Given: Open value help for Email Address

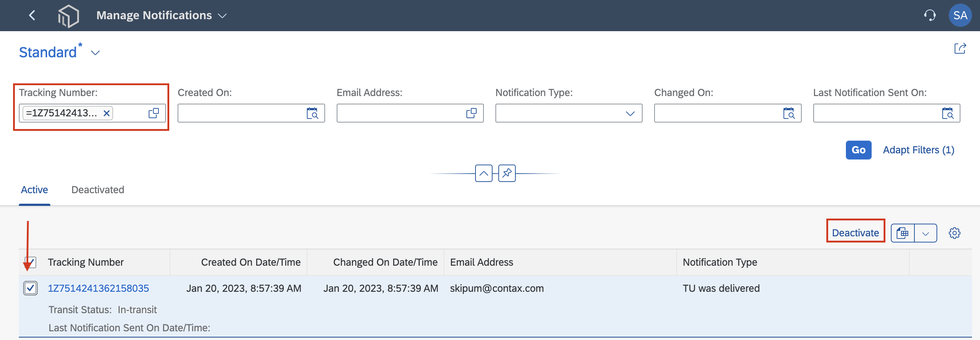Looking at the screenshot, I should tap(472, 113).
